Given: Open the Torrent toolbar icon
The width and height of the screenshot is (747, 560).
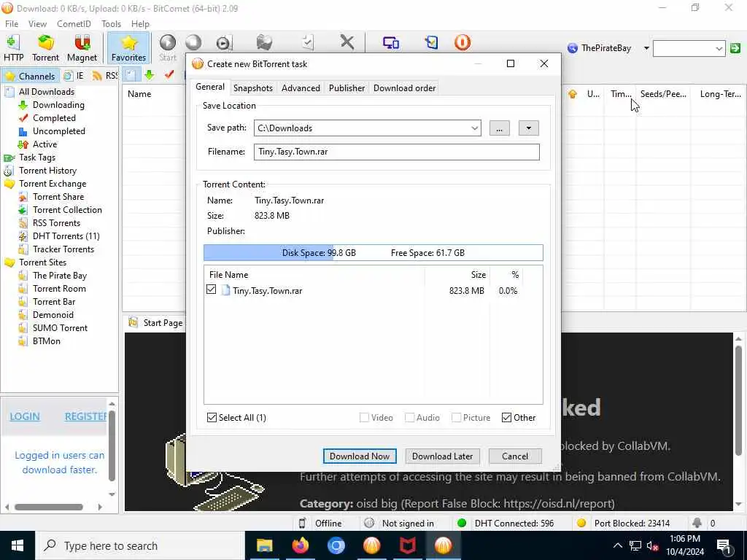Looking at the screenshot, I should (45, 47).
